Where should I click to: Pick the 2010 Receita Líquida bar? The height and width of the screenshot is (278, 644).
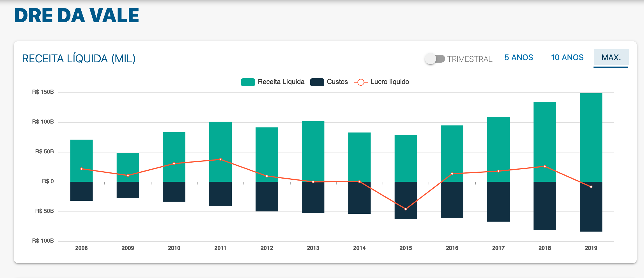tap(174, 157)
